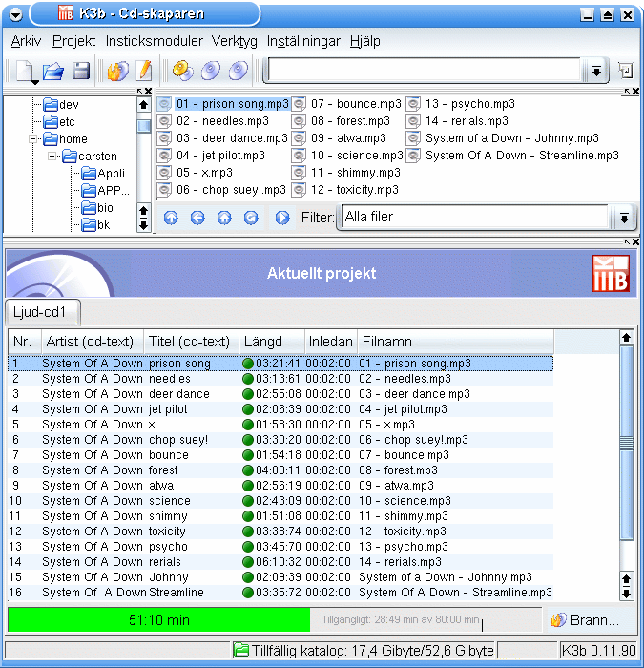Screen dimensions: 644x668
Task: Collapse the carsten folder tree node
Action: 53,157
